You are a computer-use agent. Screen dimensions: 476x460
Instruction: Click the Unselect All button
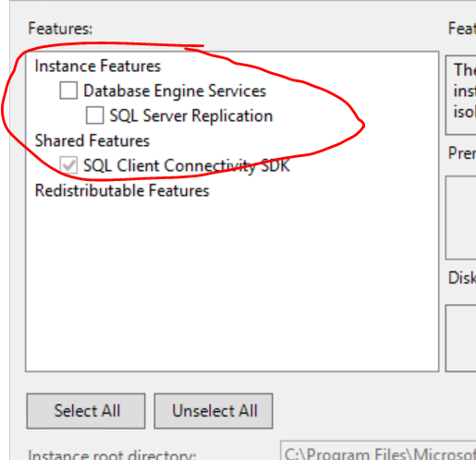(214, 411)
